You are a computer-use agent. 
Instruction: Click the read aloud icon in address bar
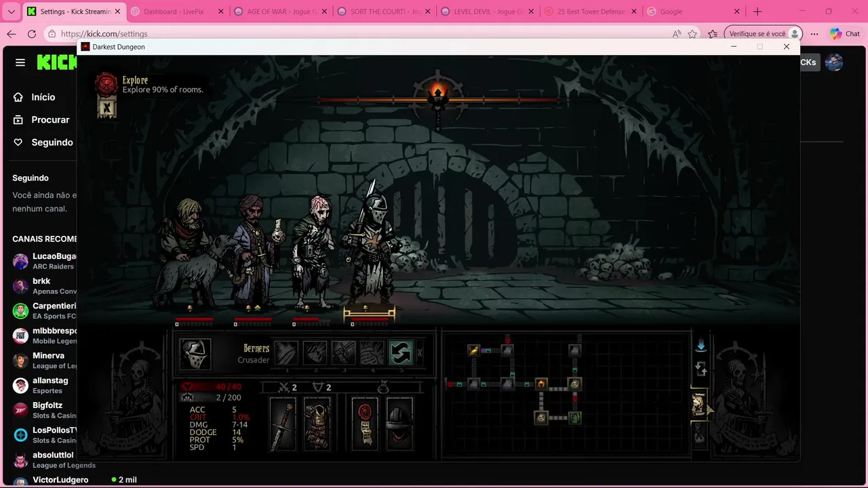click(x=676, y=34)
